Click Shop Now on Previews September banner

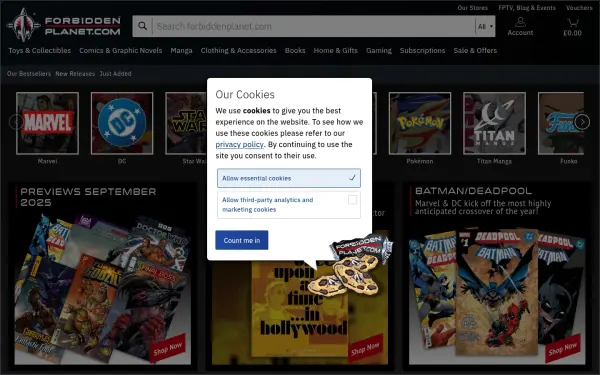pyautogui.click(x=168, y=348)
